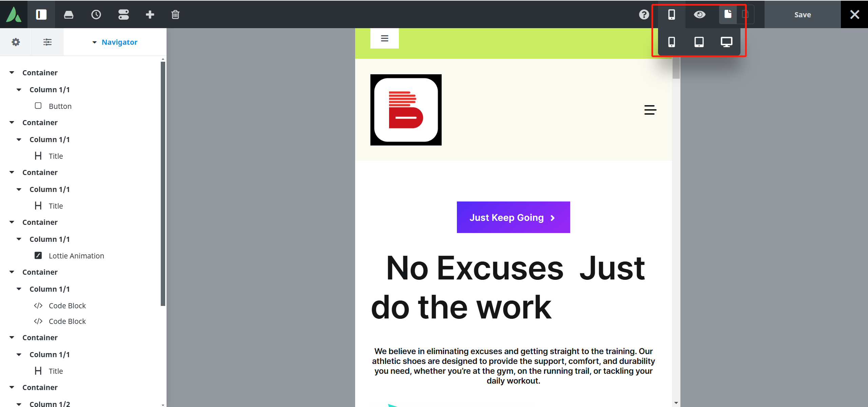This screenshot has width=868, height=407.
Task: Collapse Column 1/1 above Lottie Animation
Action: tap(19, 239)
